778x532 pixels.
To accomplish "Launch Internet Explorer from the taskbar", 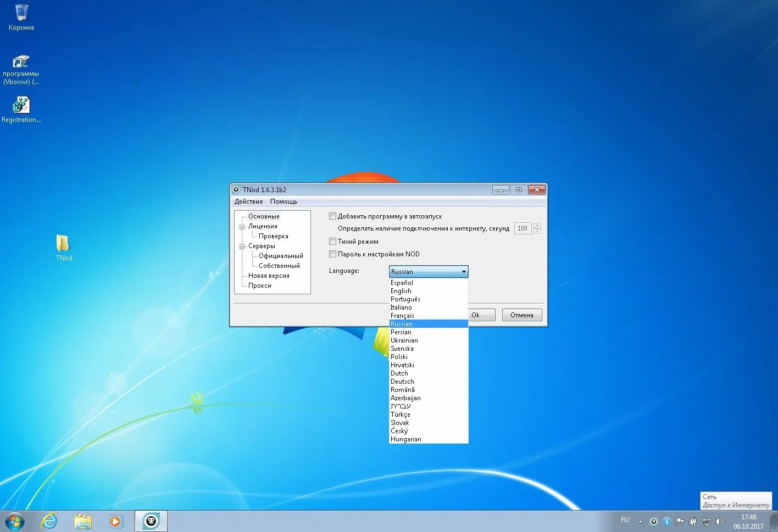I will click(x=49, y=521).
